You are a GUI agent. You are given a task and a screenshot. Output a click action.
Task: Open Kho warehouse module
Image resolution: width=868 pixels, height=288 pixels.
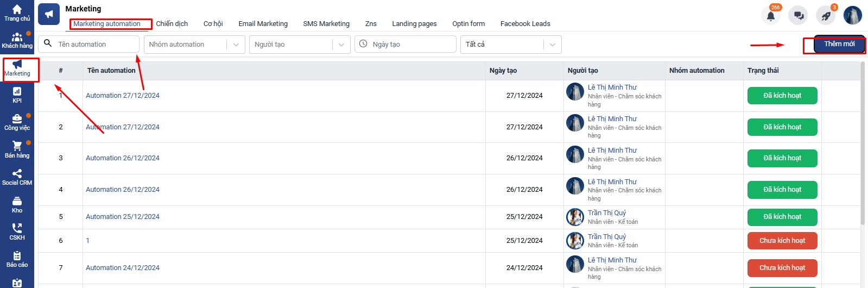[17, 205]
